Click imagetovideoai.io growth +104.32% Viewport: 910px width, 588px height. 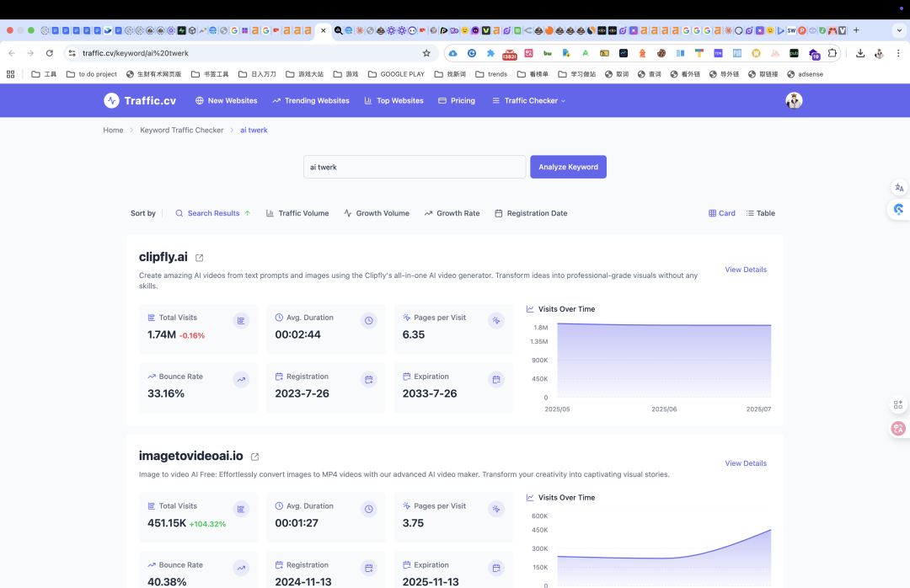(207, 524)
